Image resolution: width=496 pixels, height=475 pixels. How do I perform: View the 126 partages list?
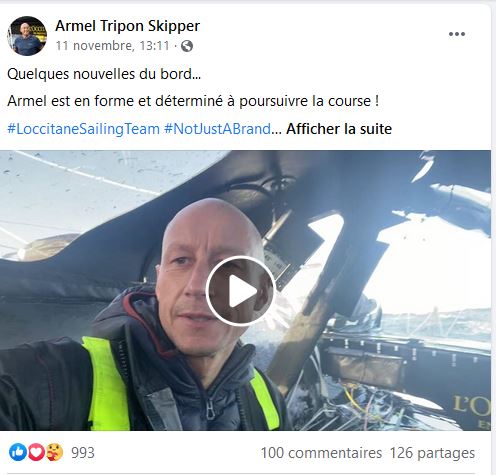coord(432,453)
